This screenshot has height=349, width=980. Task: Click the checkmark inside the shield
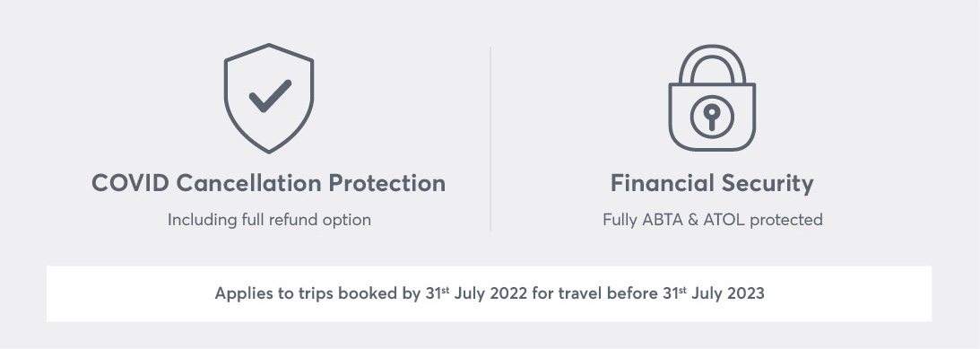pos(270,96)
